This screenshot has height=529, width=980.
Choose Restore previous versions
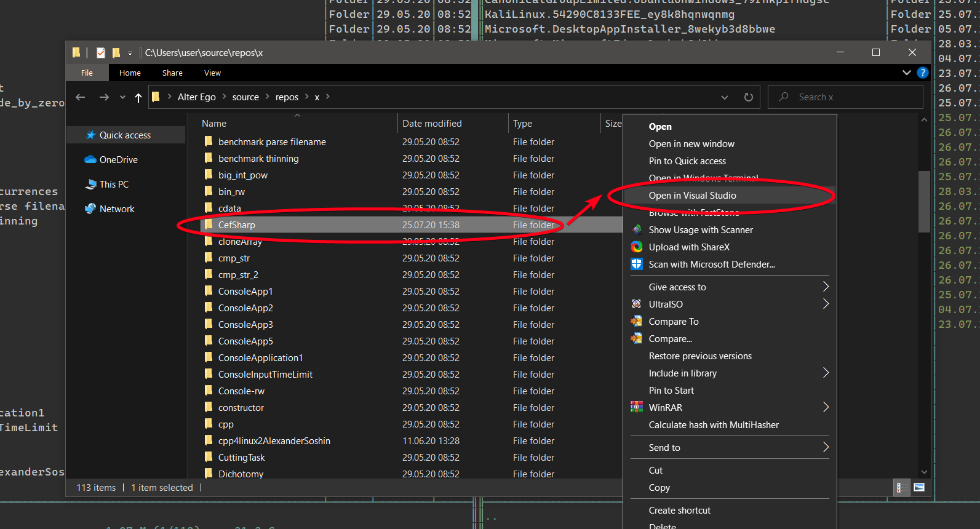click(x=700, y=356)
